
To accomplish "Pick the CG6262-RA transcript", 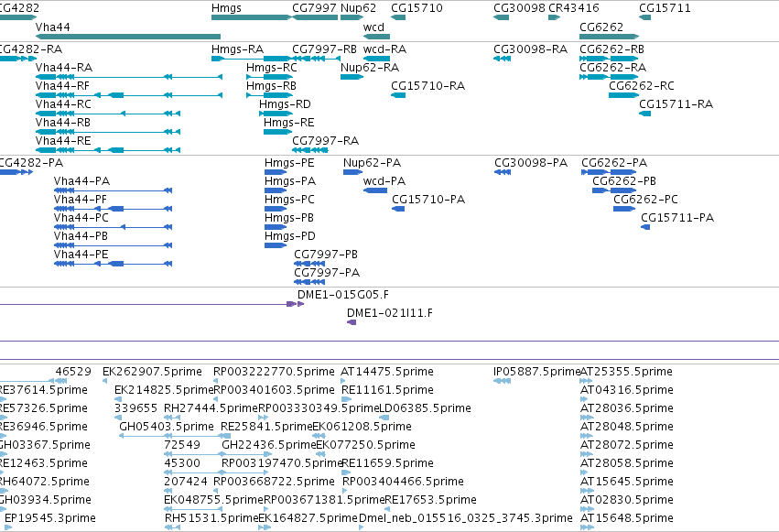I will 609,77.
